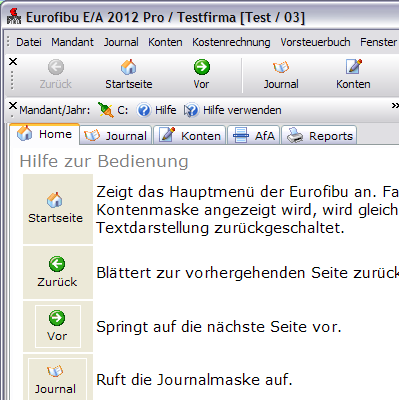Screen dimensions: 399x400
Task: Click the Mandant/Jahr: label
Action: pyautogui.click(x=55, y=110)
